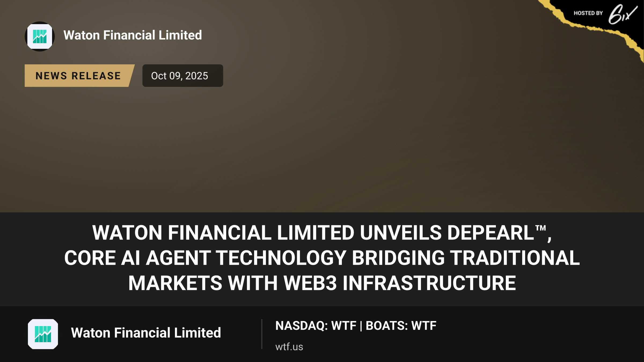Select the NASDAQ: WTF ticker text
The image size is (644, 362).
pyautogui.click(x=316, y=326)
